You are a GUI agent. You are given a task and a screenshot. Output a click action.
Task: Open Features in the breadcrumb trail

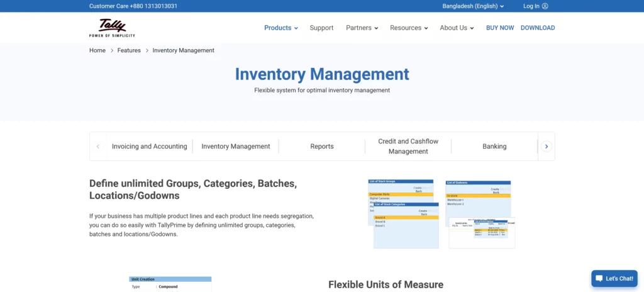[x=129, y=50]
